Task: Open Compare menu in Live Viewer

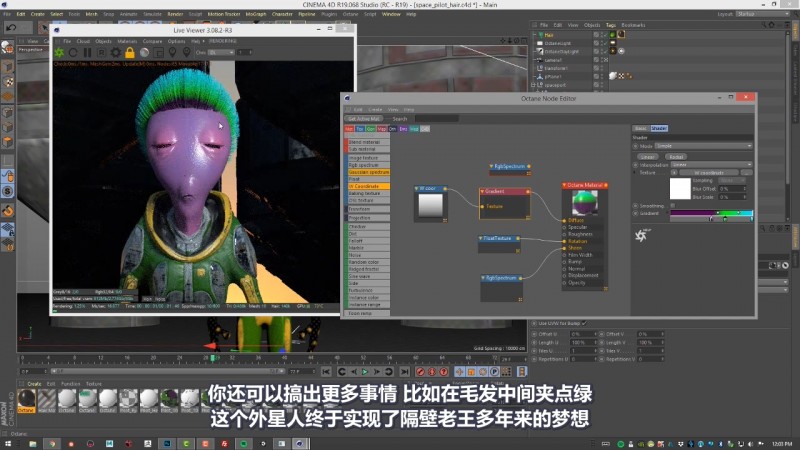Action: pyautogui.click(x=152, y=41)
